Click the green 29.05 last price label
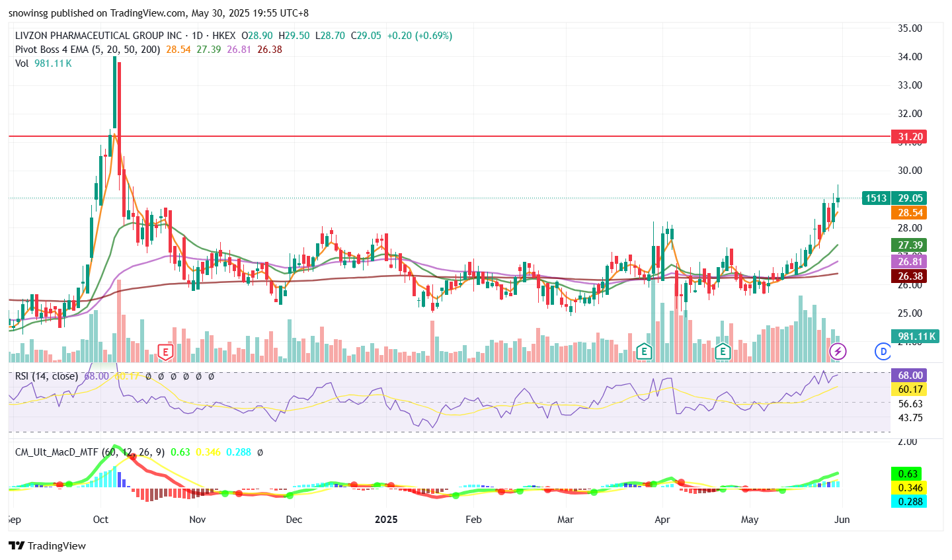Image resolution: width=952 pixels, height=560 pixels. point(910,198)
